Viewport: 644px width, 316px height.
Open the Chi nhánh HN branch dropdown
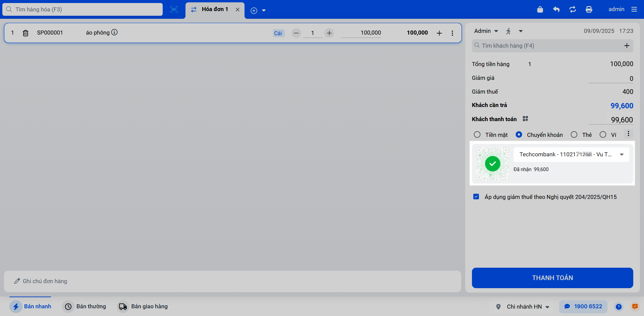(x=528, y=307)
